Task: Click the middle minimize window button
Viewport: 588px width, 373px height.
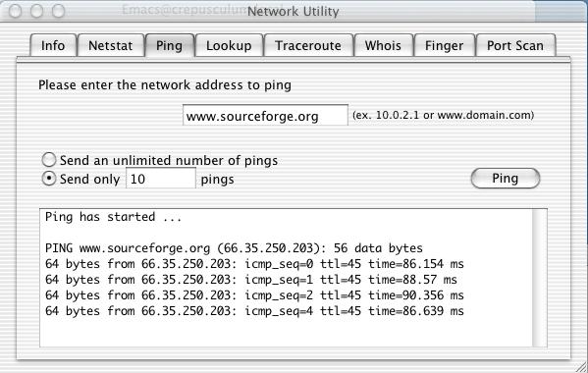Action: tap(36, 11)
